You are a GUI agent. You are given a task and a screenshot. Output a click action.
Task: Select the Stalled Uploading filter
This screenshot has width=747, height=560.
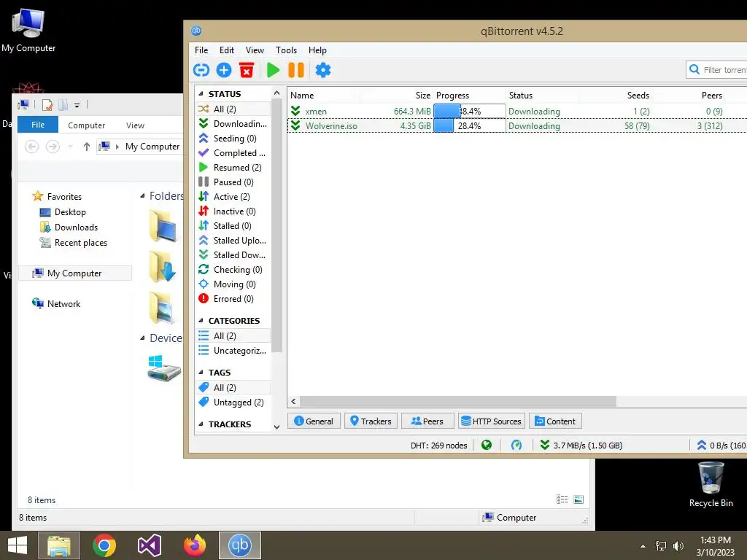[x=233, y=241]
